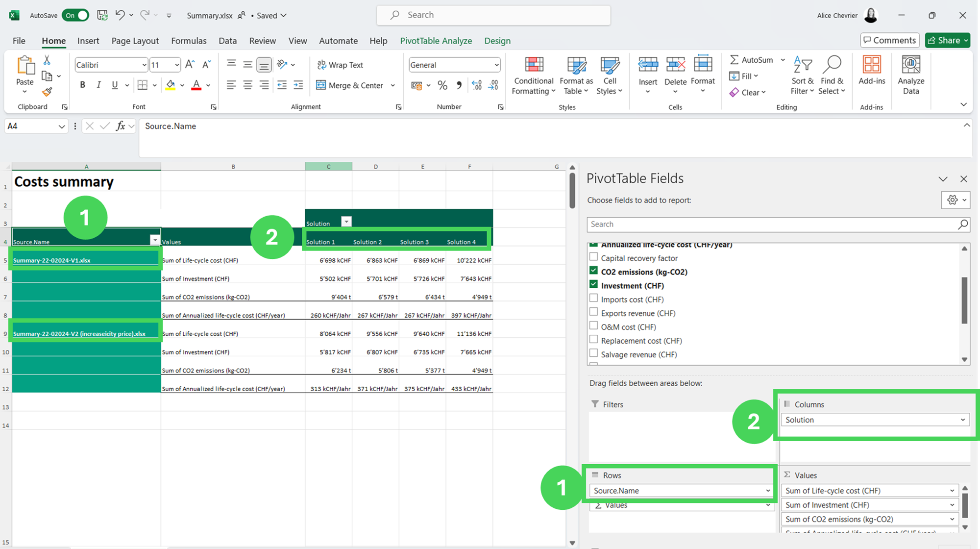This screenshot has height=549, width=980.
Task: Toggle bold formatting
Action: point(83,85)
